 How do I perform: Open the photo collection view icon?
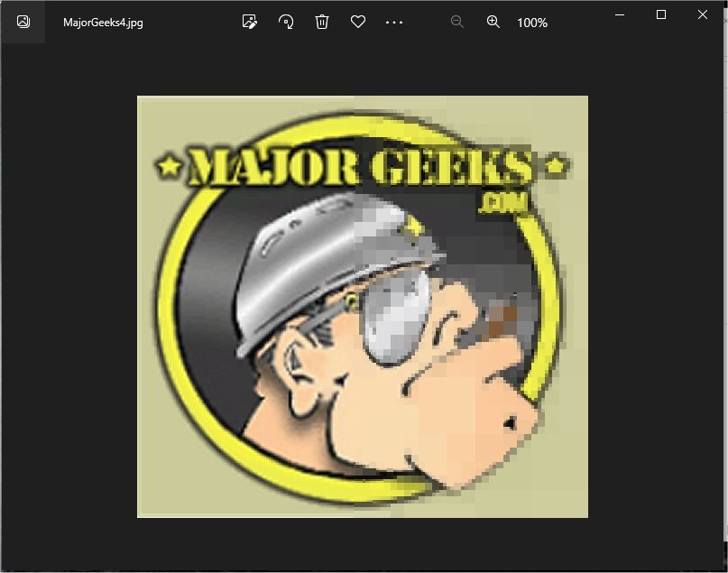(x=23, y=22)
